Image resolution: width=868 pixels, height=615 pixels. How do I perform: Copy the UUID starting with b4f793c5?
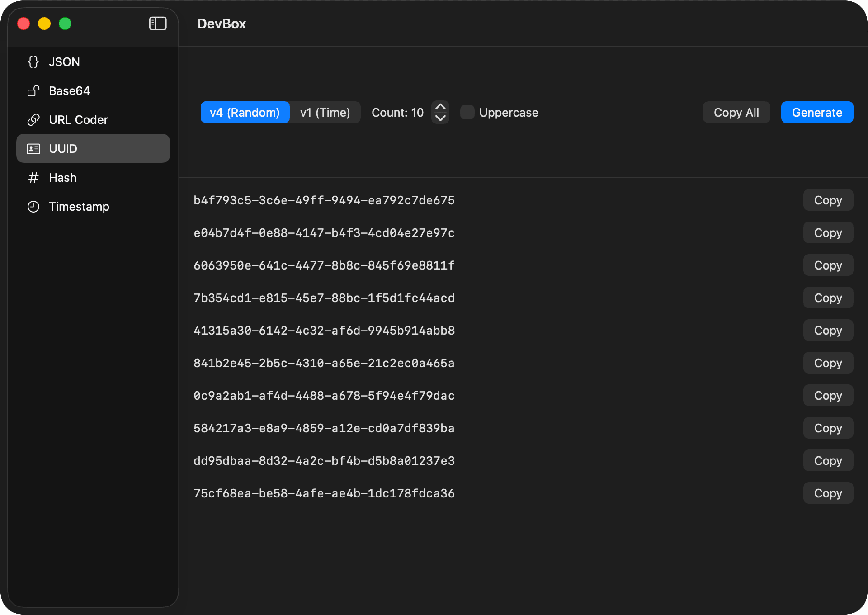pos(828,200)
